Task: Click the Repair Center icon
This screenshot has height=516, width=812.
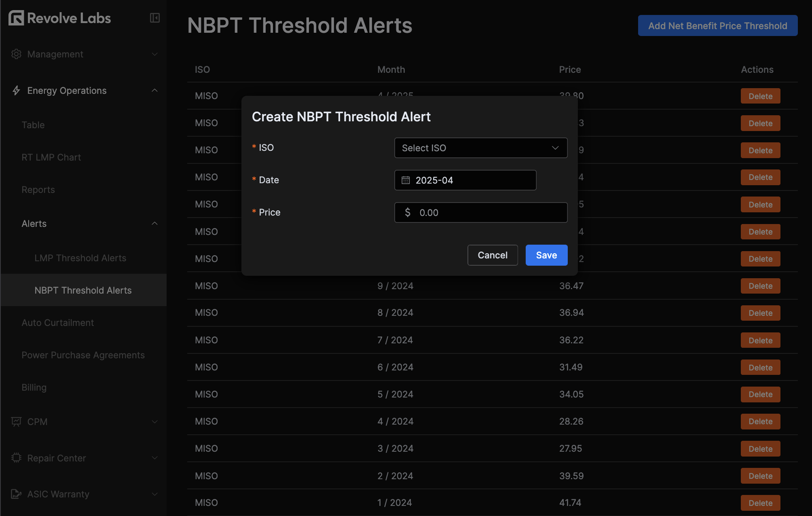Action: pyautogui.click(x=16, y=458)
